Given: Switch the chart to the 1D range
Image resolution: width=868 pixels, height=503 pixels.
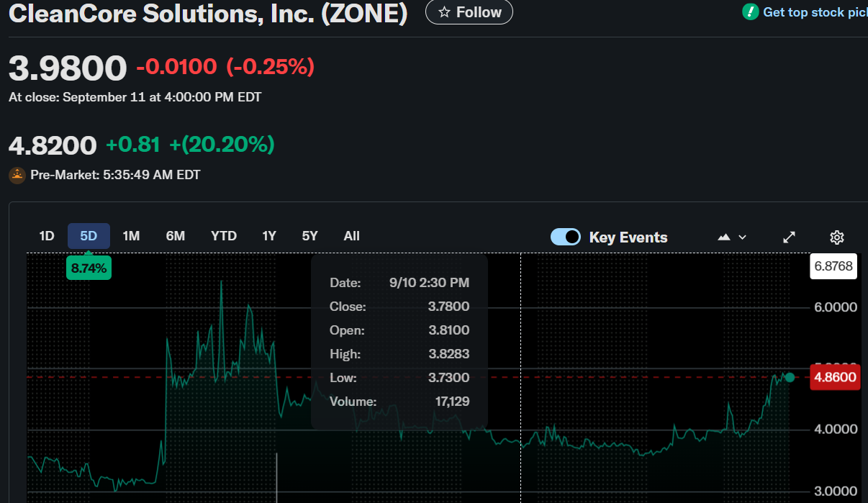Looking at the screenshot, I should click(47, 236).
